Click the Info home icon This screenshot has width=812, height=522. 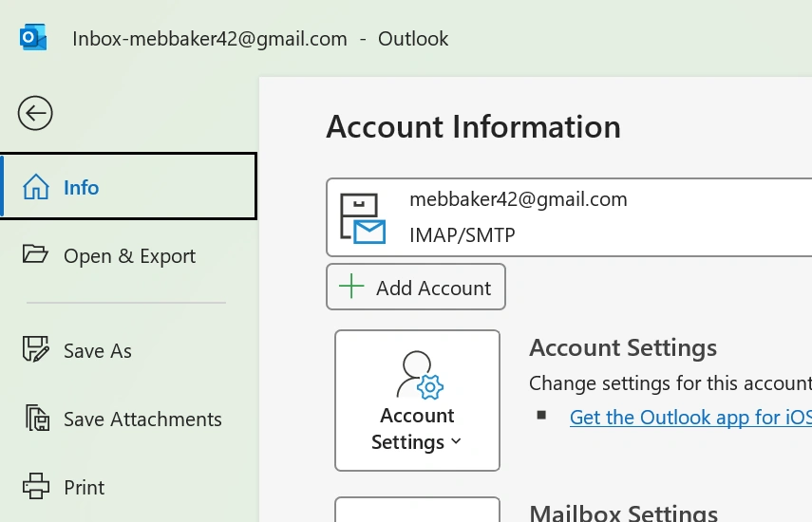point(36,187)
